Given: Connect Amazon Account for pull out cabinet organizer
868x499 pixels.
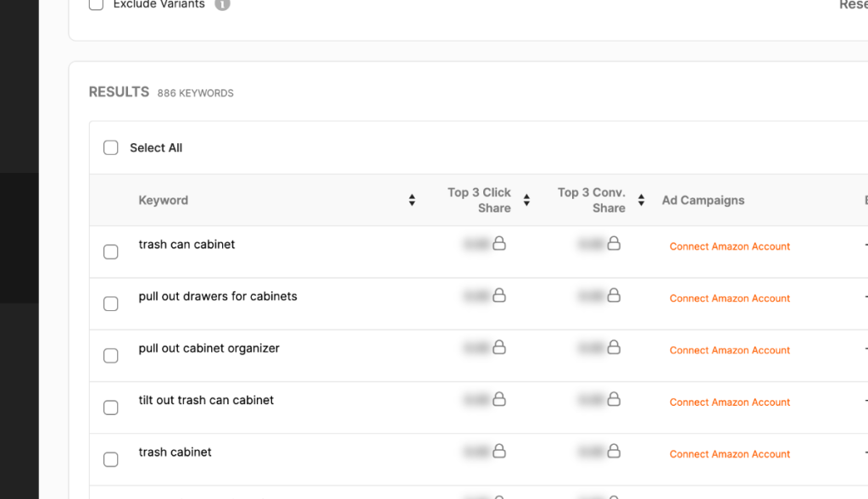Looking at the screenshot, I should [x=730, y=351].
